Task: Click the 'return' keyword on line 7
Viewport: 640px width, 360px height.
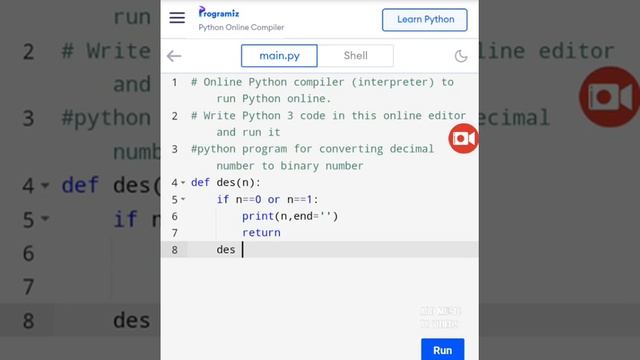Action: click(261, 233)
